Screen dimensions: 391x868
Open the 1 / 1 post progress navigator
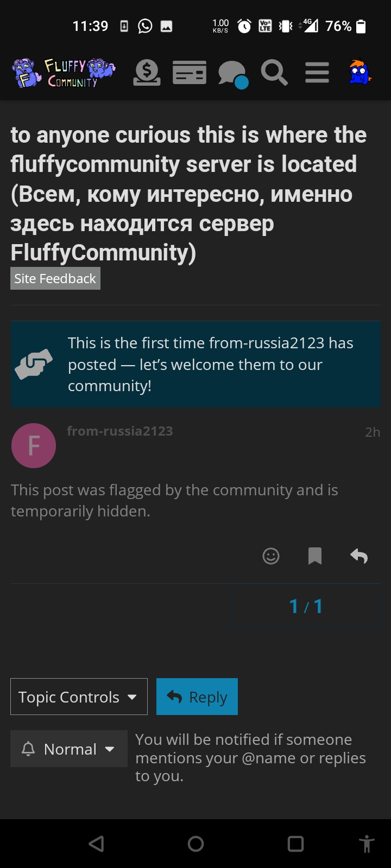tap(306, 606)
